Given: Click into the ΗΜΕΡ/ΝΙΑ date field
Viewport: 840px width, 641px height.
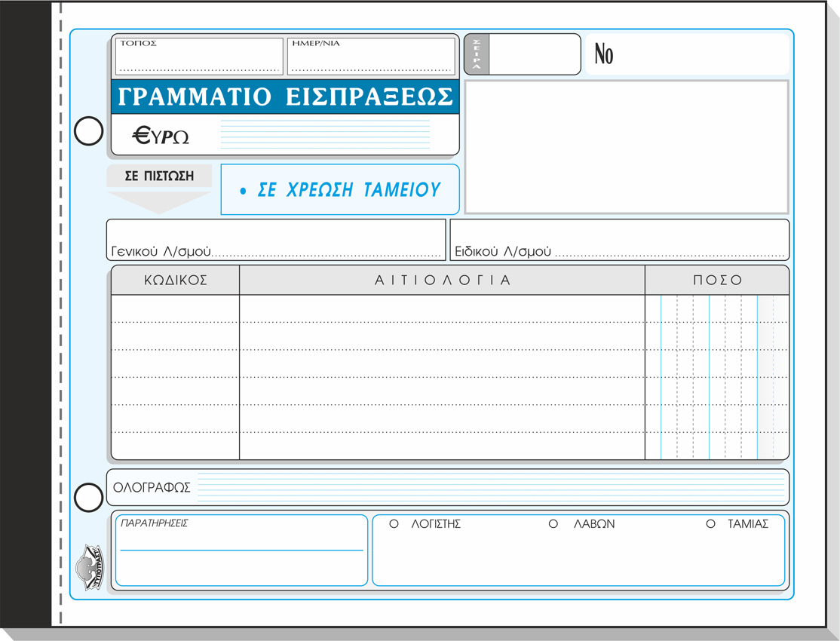Looking at the screenshot, I should [x=371, y=59].
